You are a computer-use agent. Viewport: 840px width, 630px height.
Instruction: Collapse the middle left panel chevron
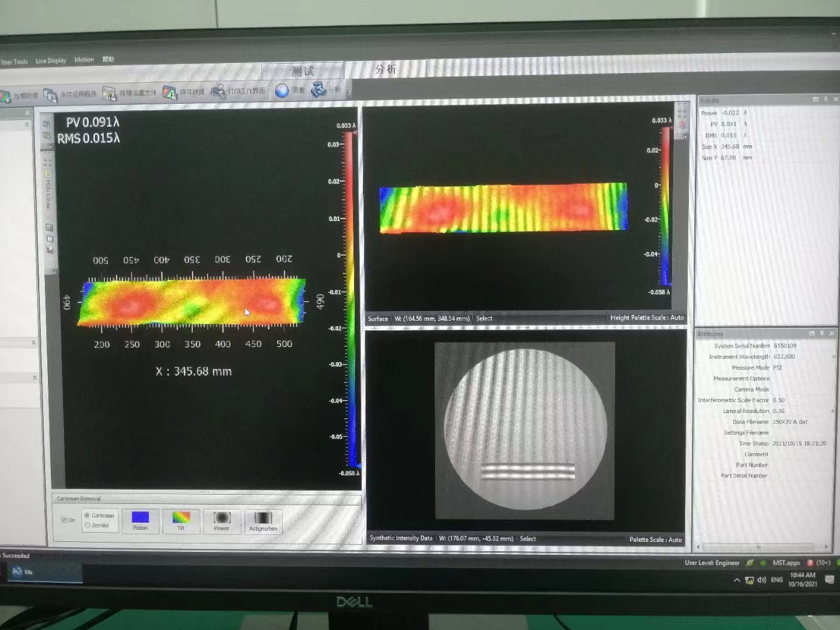(33, 342)
